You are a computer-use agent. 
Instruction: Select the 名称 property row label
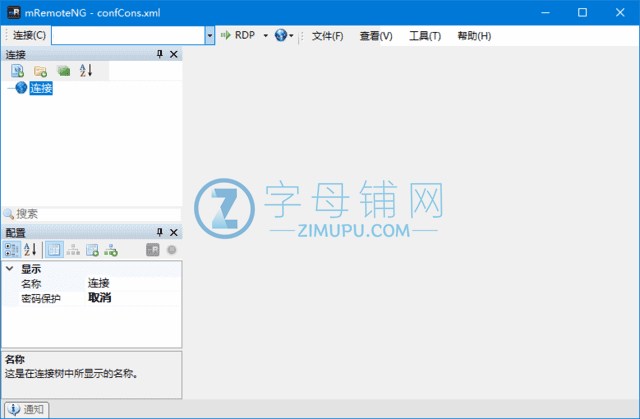click(31, 284)
